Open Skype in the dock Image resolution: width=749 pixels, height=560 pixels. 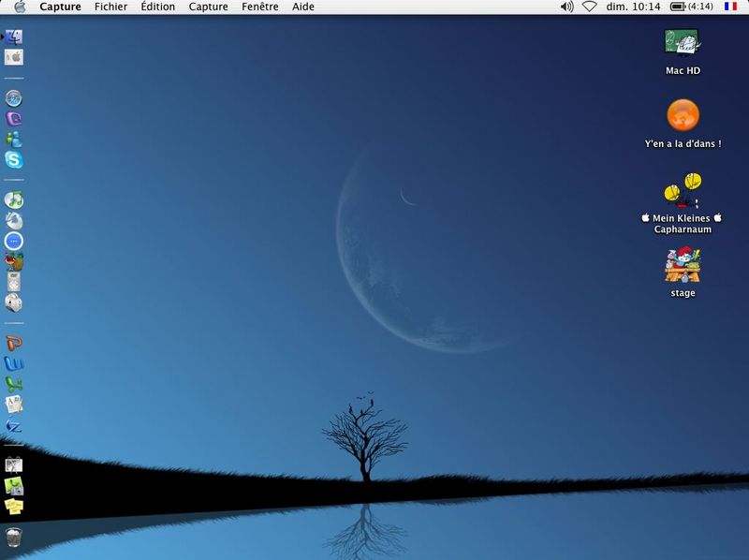point(14,159)
